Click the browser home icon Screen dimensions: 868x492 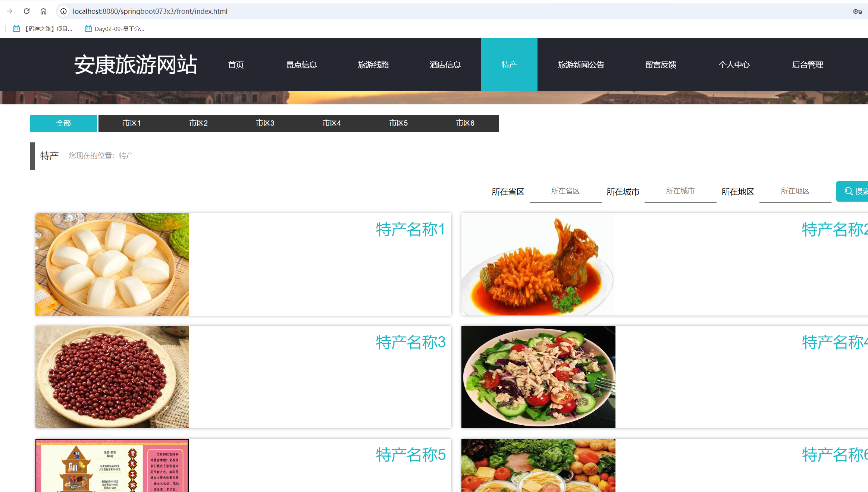click(x=43, y=11)
